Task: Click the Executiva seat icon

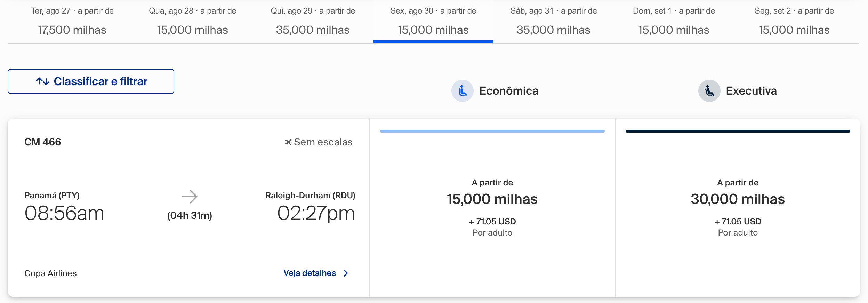Action: click(x=709, y=91)
